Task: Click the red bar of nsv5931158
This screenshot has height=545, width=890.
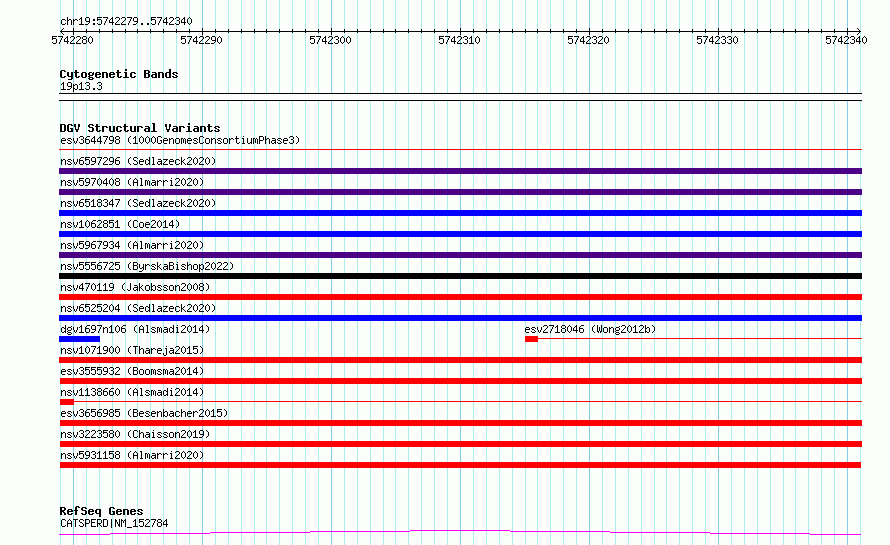Action: pos(460,465)
